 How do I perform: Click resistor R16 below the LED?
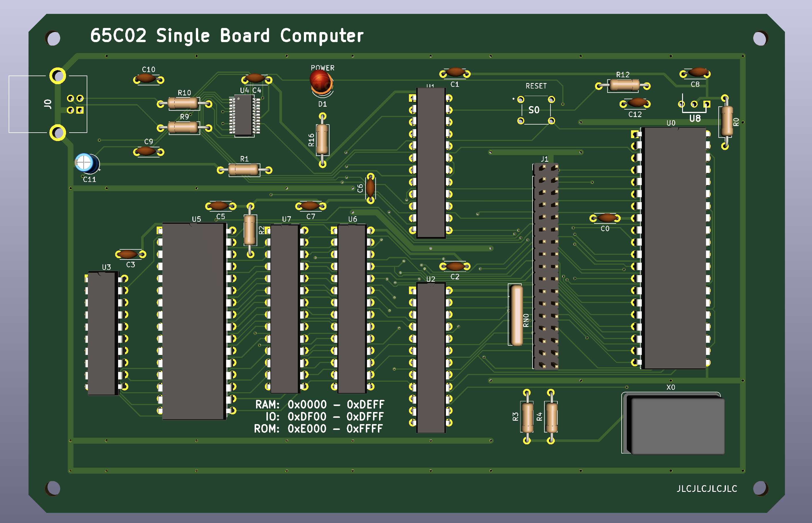(x=322, y=140)
